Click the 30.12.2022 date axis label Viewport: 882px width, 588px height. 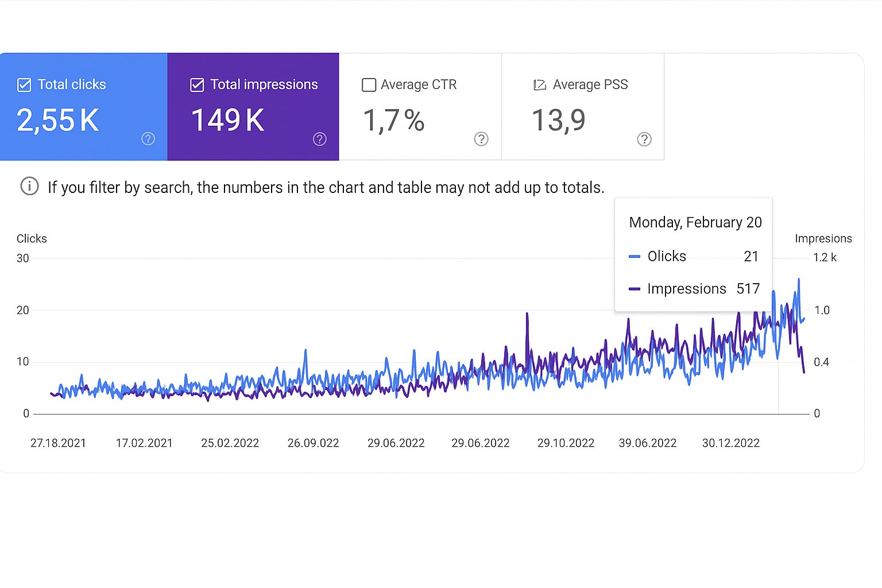(731, 443)
